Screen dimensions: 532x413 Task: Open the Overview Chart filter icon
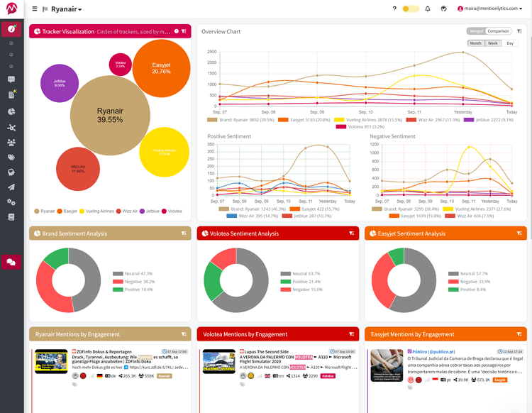point(519,31)
